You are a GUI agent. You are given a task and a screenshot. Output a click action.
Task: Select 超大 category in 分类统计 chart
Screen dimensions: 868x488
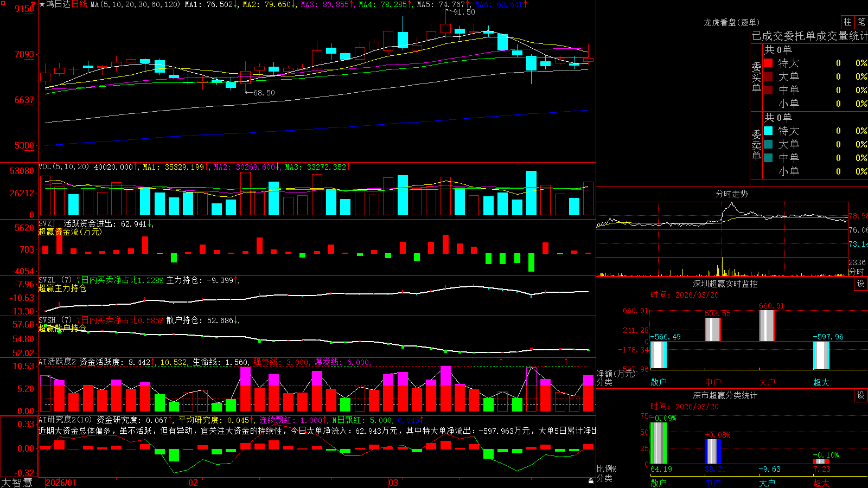click(x=821, y=483)
